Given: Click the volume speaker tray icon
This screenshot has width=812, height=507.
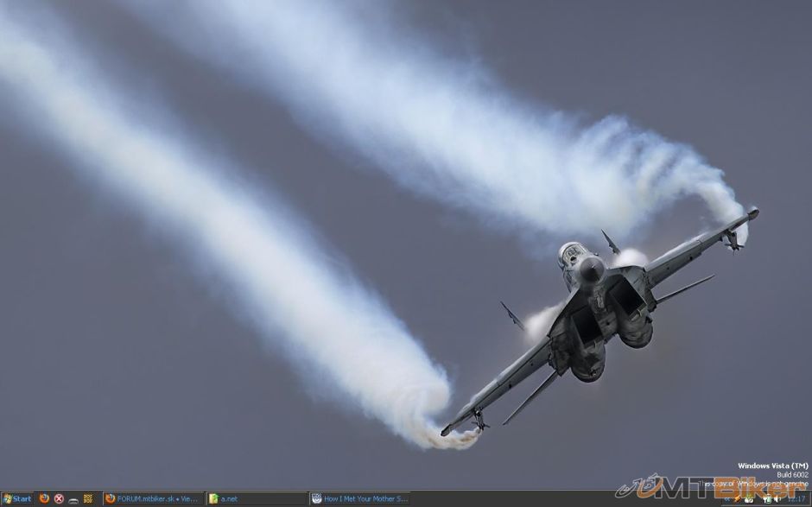Looking at the screenshot, I should click(x=777, y=499).
